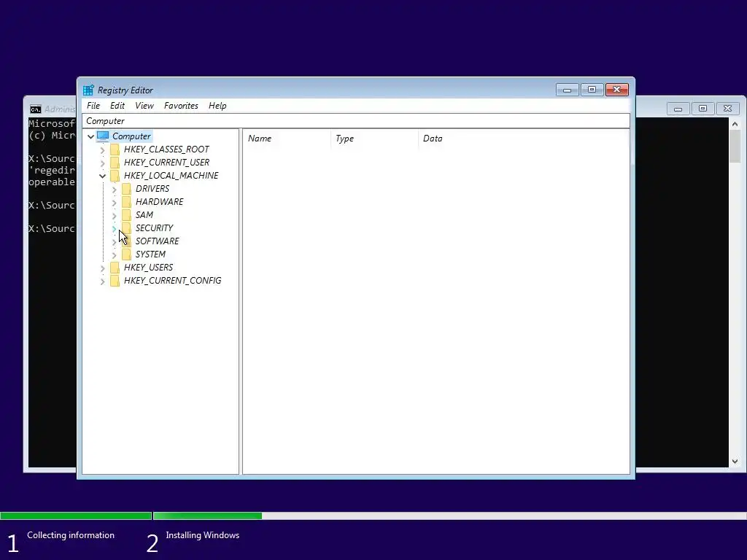Select the Computer tree label

(131, 136)
